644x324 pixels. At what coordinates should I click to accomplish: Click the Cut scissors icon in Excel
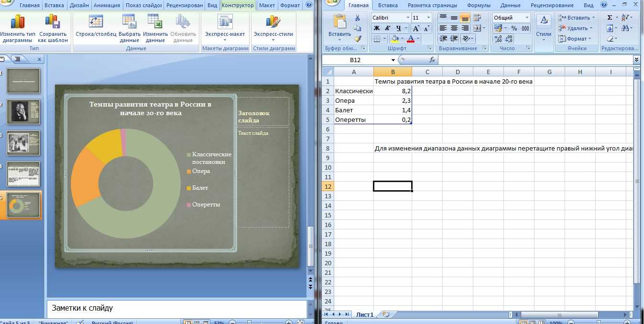(x=357, y=18)
